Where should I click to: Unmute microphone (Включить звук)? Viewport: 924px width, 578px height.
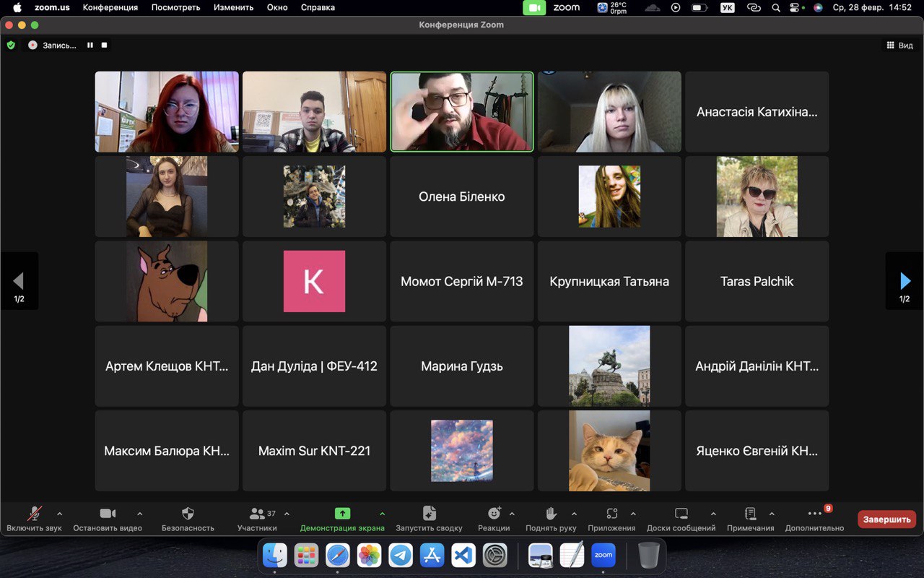click(34, 514)
